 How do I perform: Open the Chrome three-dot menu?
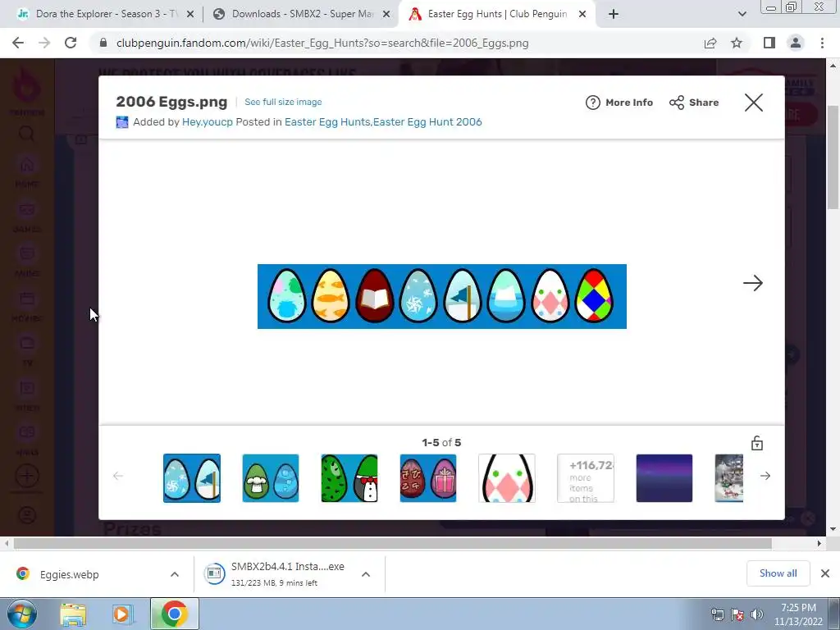(x=822, y=43)
